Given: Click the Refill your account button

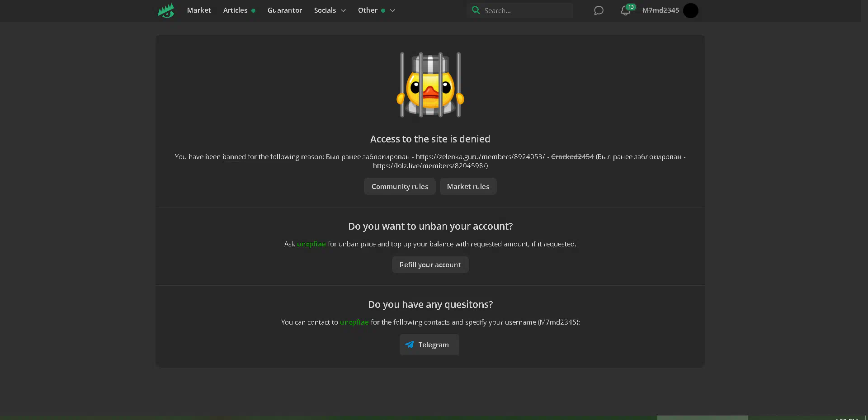Looking at the screenshot, I should click(430, 264).
